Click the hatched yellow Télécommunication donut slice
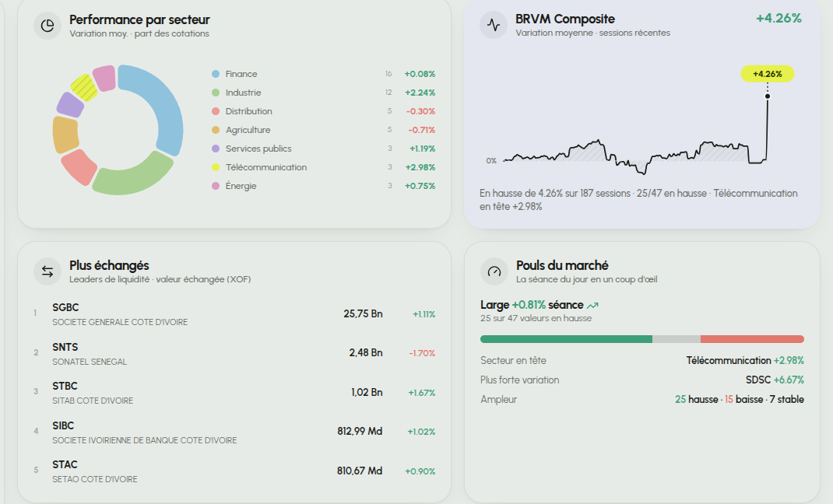 (x=85, y=88)
